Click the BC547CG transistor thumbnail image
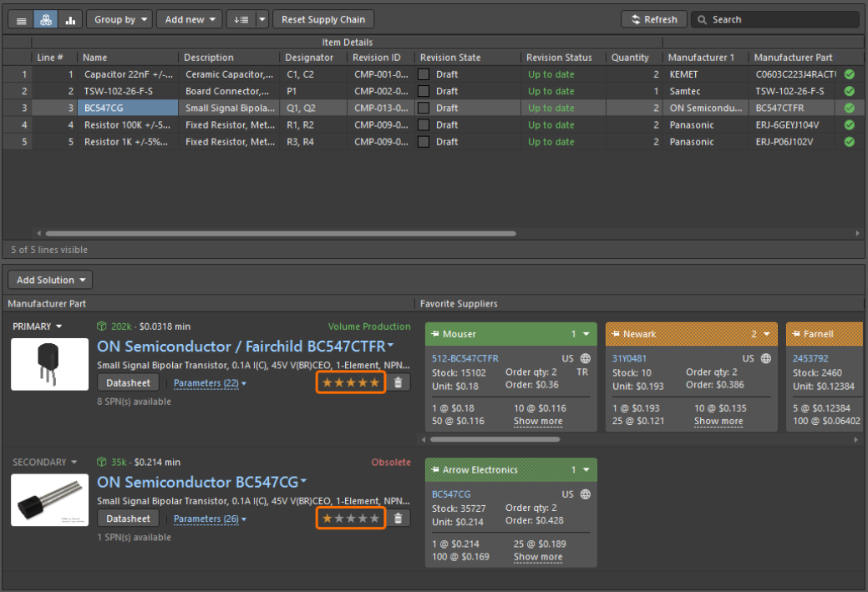This screenshot has height=592, width=868. click(50, 499)
